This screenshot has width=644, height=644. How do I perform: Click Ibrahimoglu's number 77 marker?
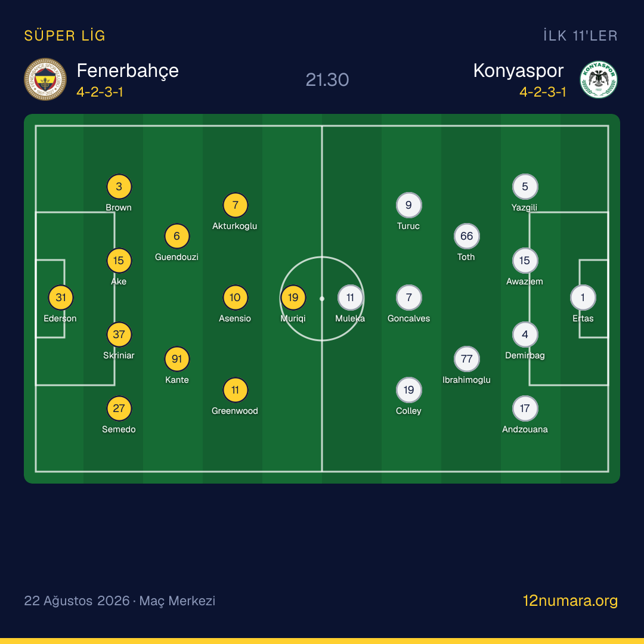466,359
